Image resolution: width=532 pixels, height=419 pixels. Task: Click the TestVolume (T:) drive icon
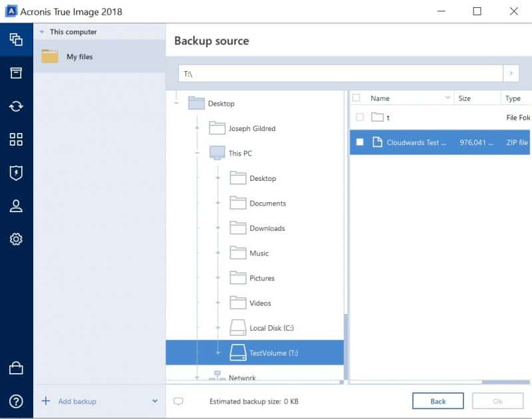238,352
